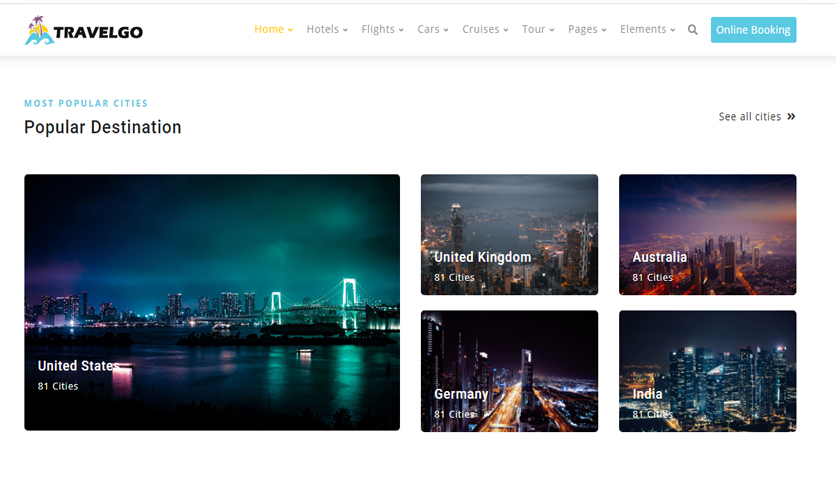Expand the Hotels dropdown chevron

point(345,30)
